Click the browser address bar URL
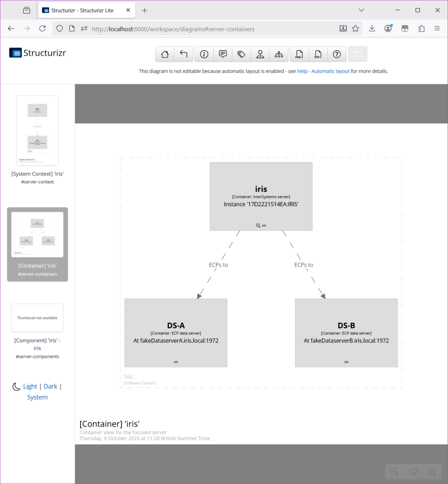The width and height of the screenshot is (448, 484). click(173, 29)
